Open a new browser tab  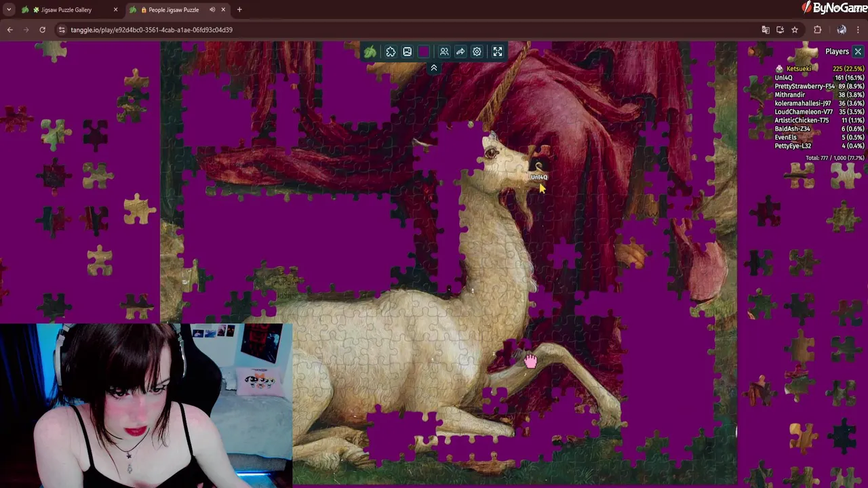239,9
